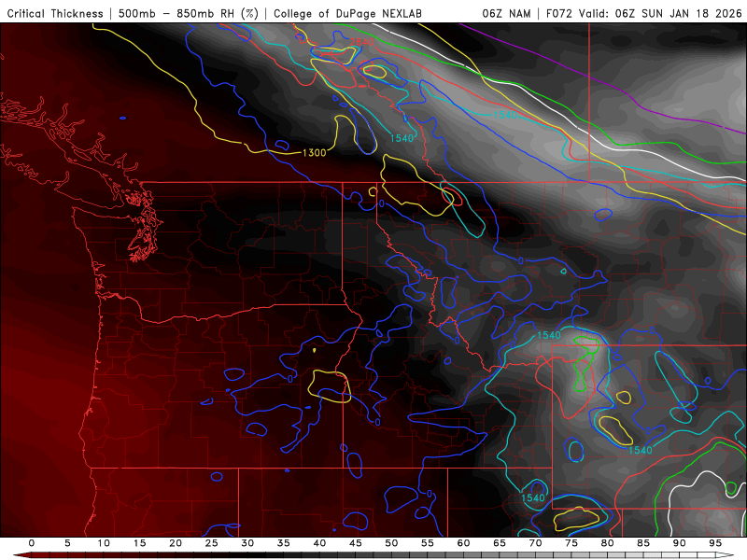The height and width of the screenshot is (560, 747).
Task: Select the "500mb – 850mb RH (%)" header text
Action: pos(189,14)
